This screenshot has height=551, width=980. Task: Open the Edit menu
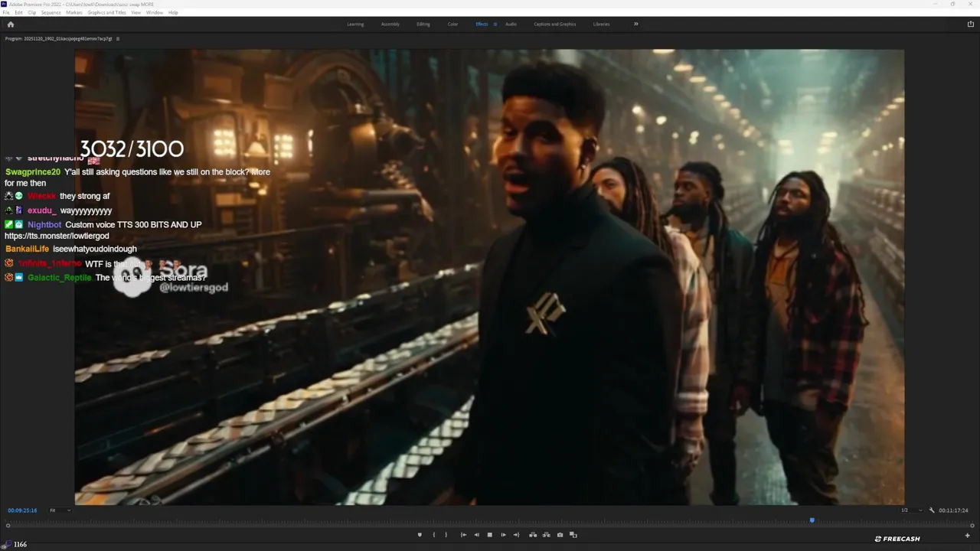[18, 12]
